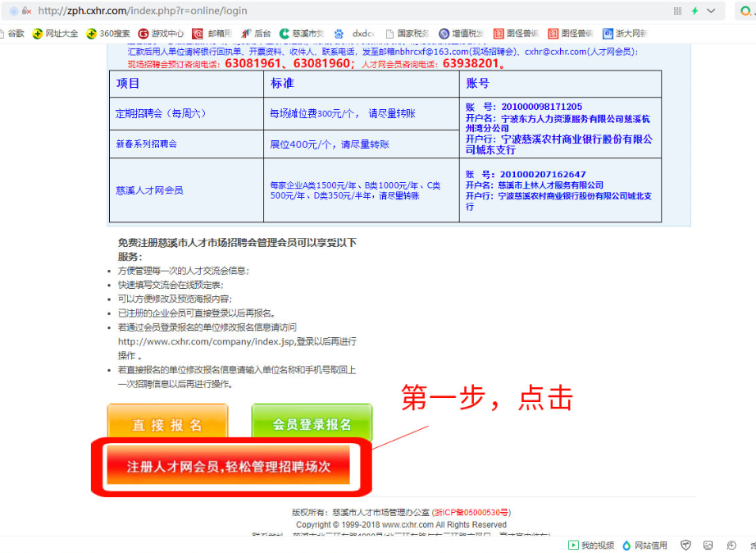Screen dimensions: 756x553
Task: Open 我的视频 in status bar
Action: click(x=591, y=546)
